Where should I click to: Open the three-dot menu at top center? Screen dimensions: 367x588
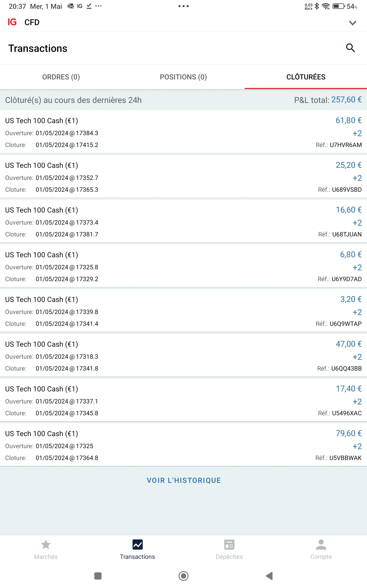pos(183,6)
